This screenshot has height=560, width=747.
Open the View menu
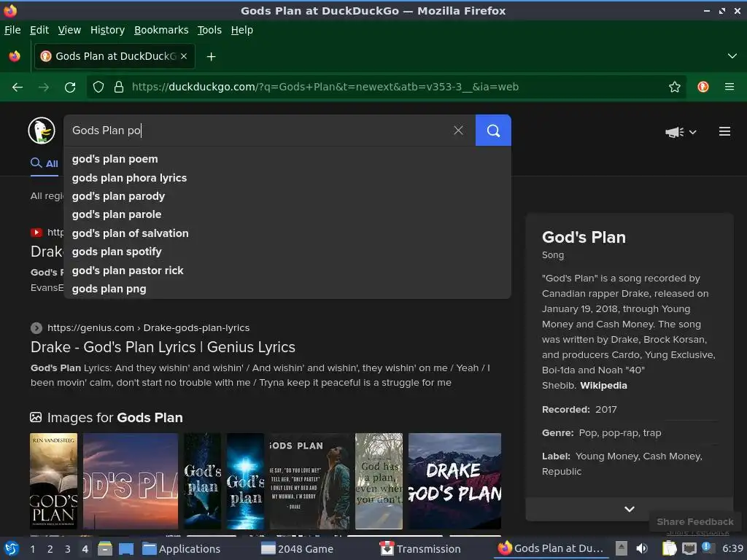[x=69, y=30]
